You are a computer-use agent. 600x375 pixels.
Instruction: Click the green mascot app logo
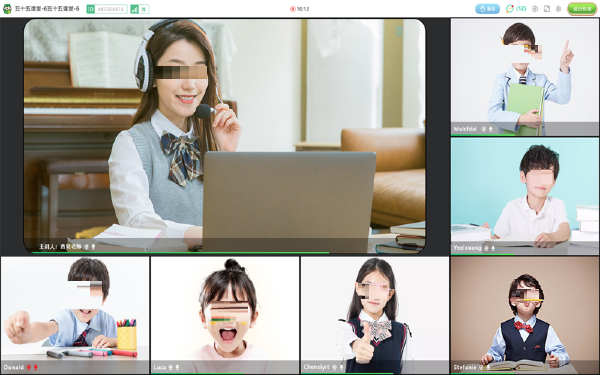[7, 9]
